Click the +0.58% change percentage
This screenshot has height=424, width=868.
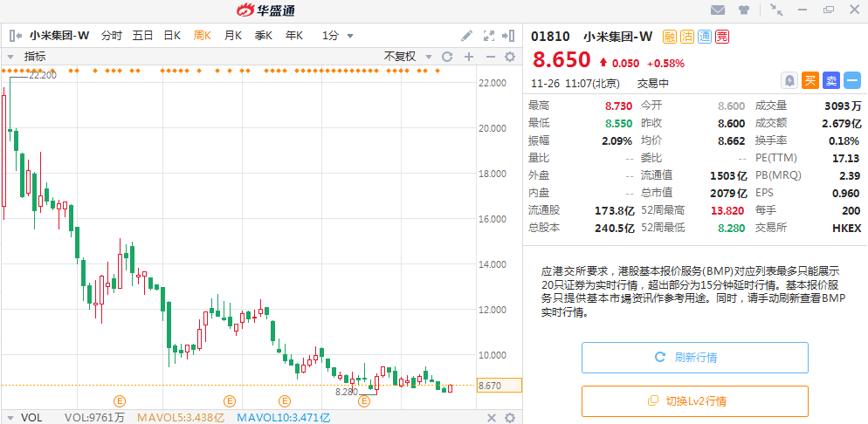click(665, 63)
